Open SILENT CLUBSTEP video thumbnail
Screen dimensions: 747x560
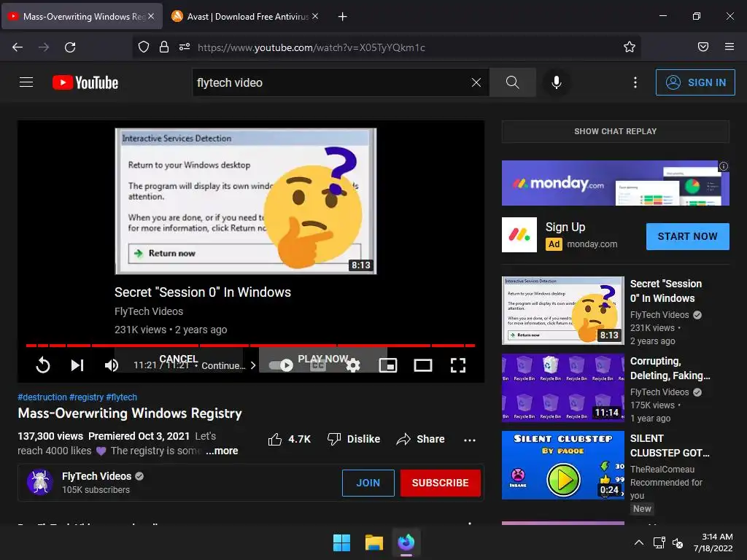click(562, 465)
